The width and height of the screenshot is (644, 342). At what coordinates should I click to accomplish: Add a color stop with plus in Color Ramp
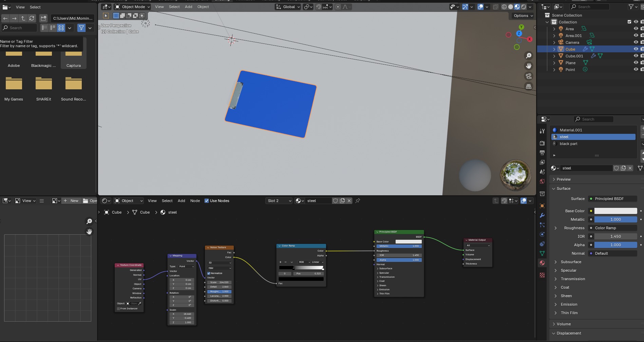[x=280, y=262]
